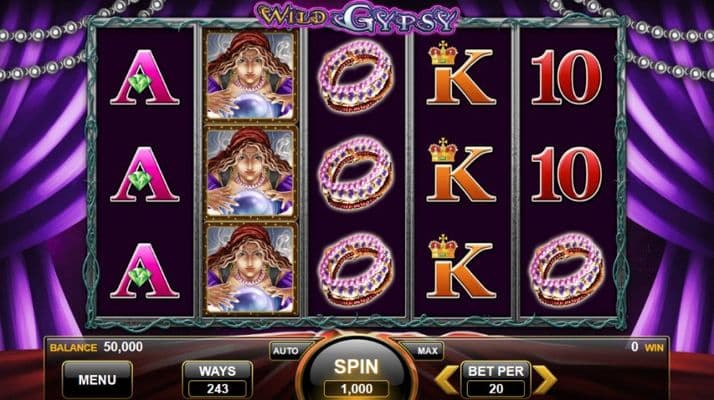
Task: Click the bottom crowned K symbol
Action: (460, 267)
